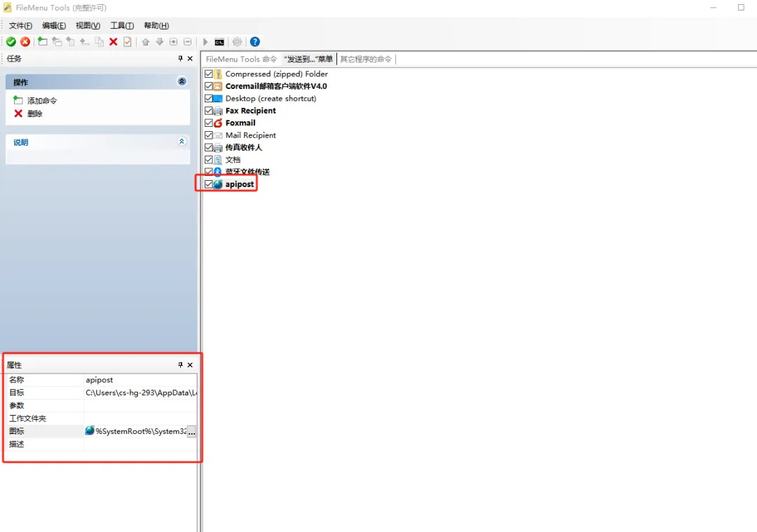The height and width of the screenshot is (532, 757).
Task: Expand the 说明 section
Action: [182, 142]
